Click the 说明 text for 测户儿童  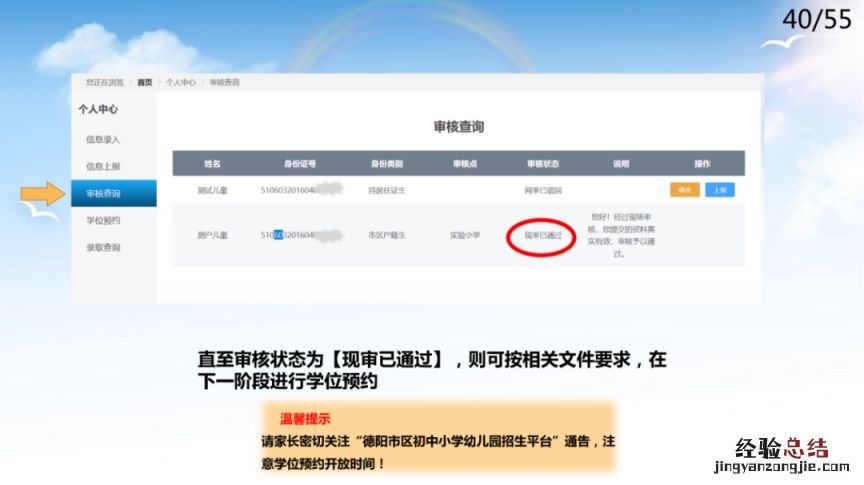[x=620, y=235]
